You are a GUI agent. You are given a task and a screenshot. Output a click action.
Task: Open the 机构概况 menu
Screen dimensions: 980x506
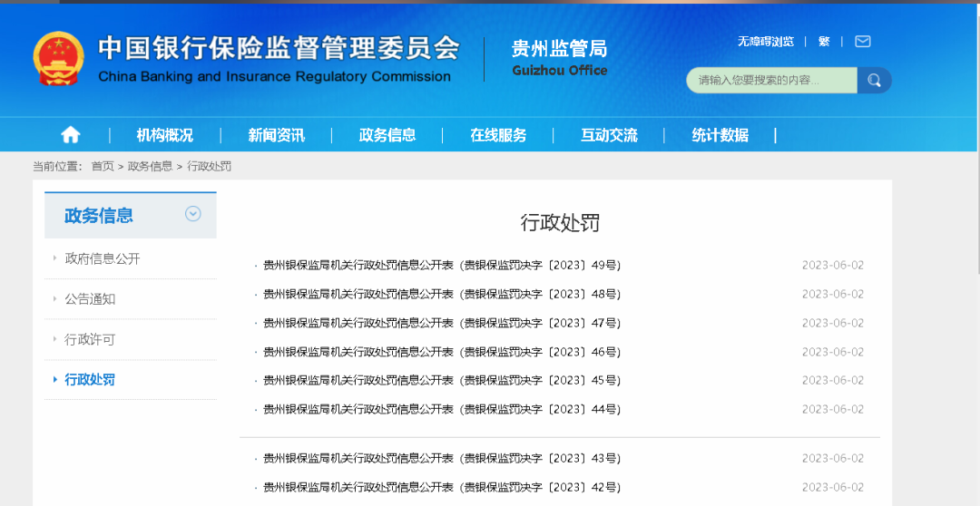[165, 135]
